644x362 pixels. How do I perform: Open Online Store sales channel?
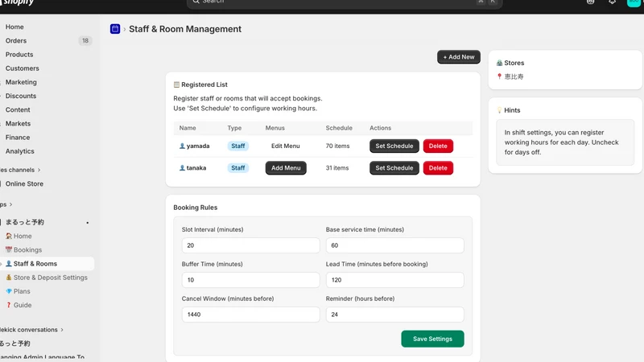(x=24, y=184)
